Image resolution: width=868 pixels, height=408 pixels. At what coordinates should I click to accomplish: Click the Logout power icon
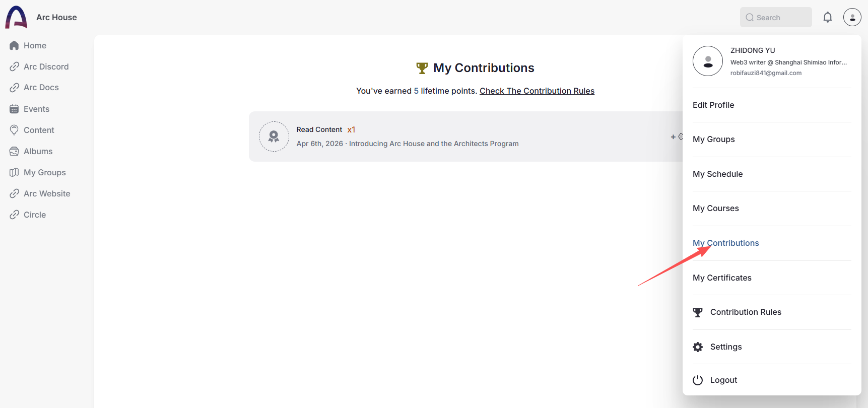[x=698, y=380]
